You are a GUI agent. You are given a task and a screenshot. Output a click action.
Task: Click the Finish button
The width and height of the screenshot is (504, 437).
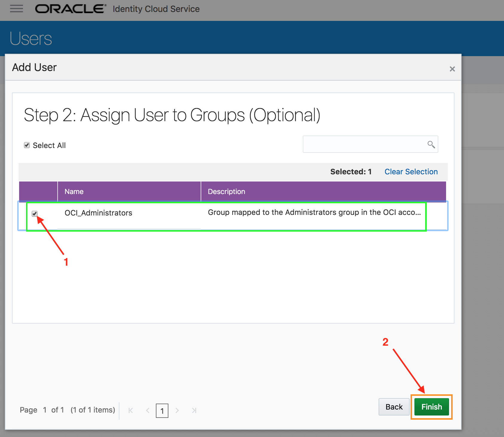point(431,407)
